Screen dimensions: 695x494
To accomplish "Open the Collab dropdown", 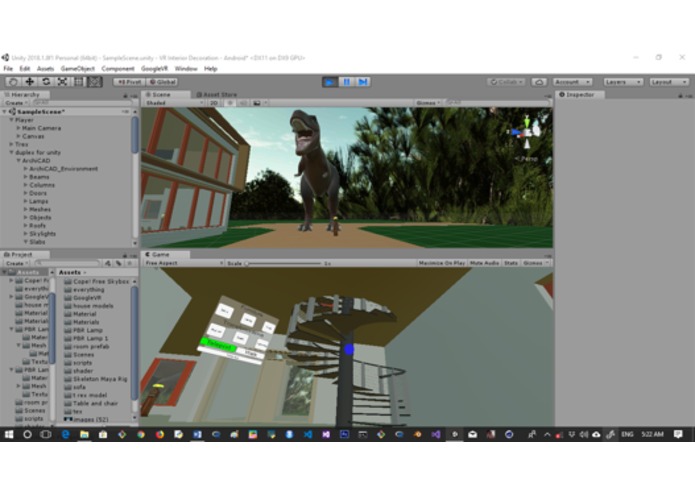I will coord(506,82).
